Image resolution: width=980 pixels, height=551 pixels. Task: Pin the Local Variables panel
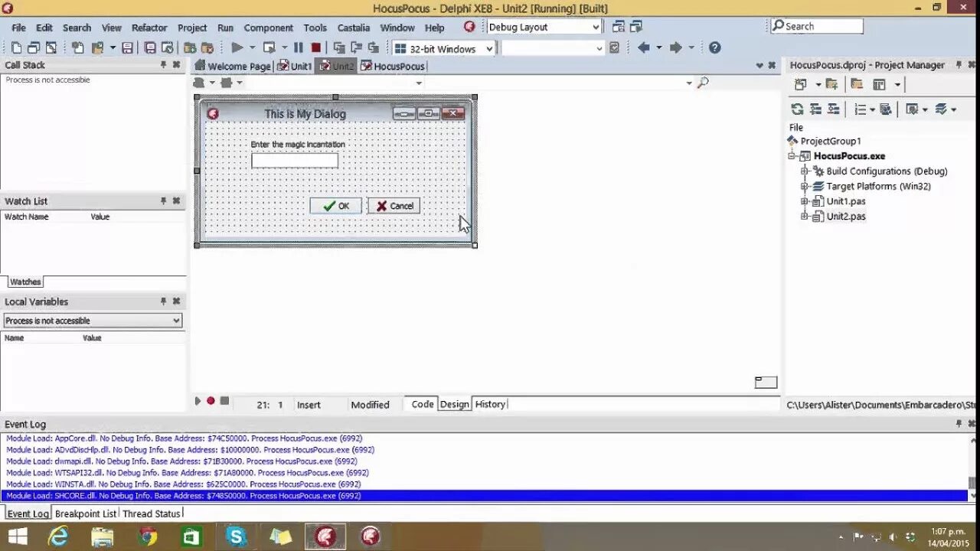click(x=163, y=302)
